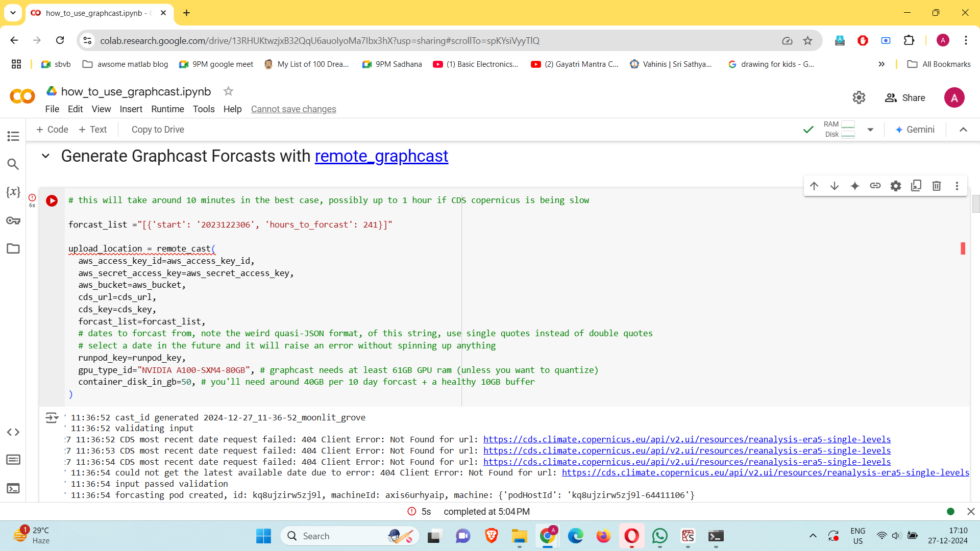Star the notebook title
Screen dimensions: 980x551
[x=228, y=91]
